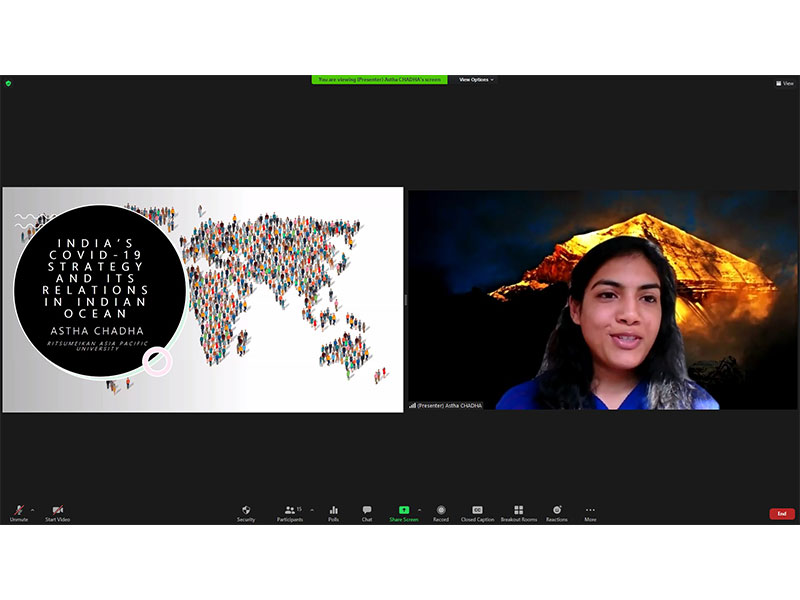The width and height of the screenshot is (800, 600).
Task: Click the shared slide about India's COVID-19 strategy
Action: pos(202,299)
